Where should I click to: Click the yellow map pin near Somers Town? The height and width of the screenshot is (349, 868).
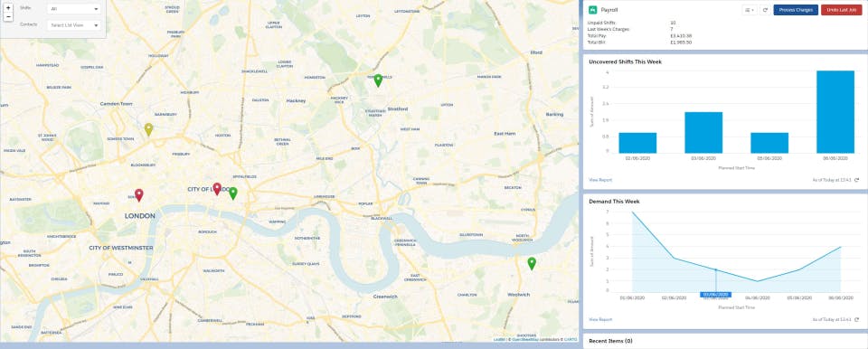point(148,129)
